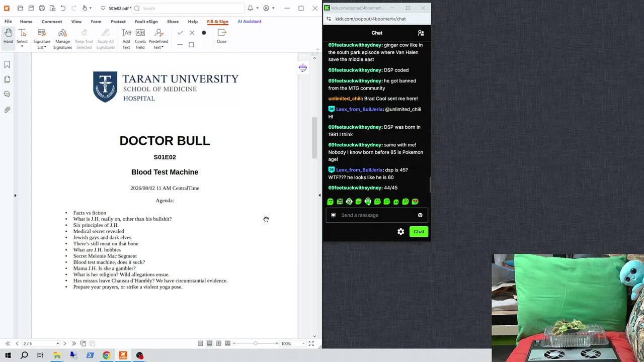The image size is (644, 362).
Task: Switch to continuous facing view mode
Action: click(x=227, y=343)
